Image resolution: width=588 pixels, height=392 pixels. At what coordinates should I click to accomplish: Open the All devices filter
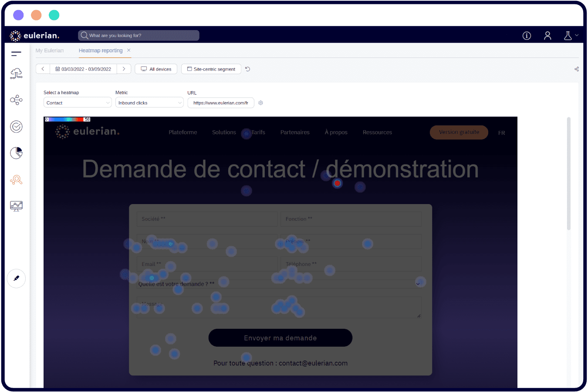tap(156, 69)
